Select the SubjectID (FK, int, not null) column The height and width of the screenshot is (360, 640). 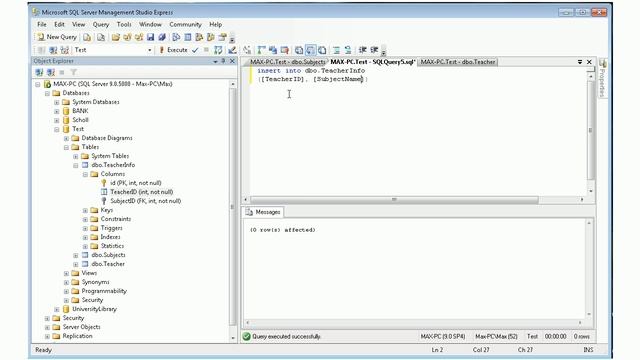tap(145, 201)
